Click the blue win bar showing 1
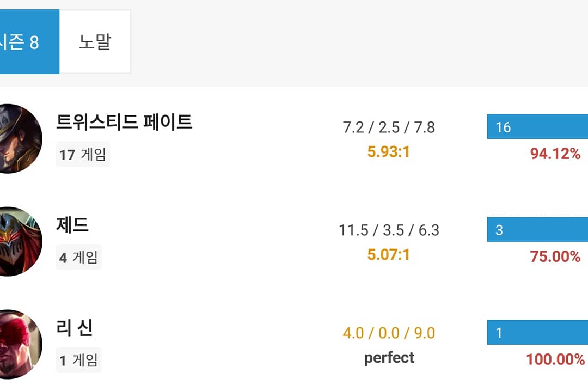Viewport: 588px width, 391px height. pos(537,333)
